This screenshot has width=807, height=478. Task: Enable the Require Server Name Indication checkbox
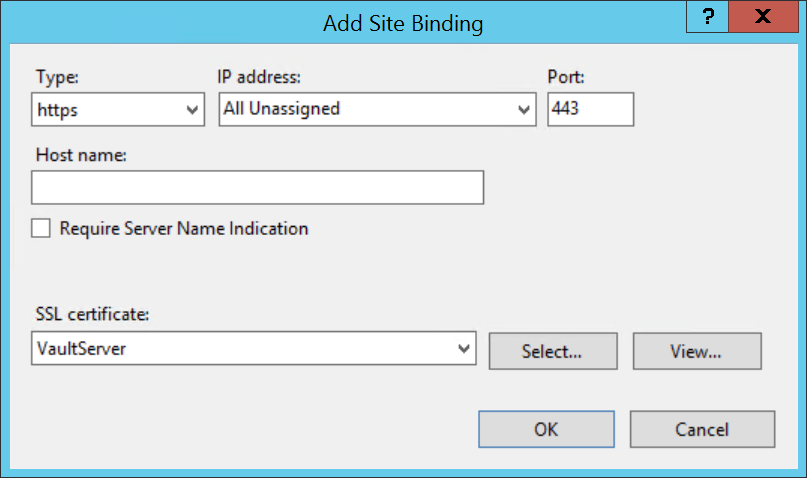(41, 229)
